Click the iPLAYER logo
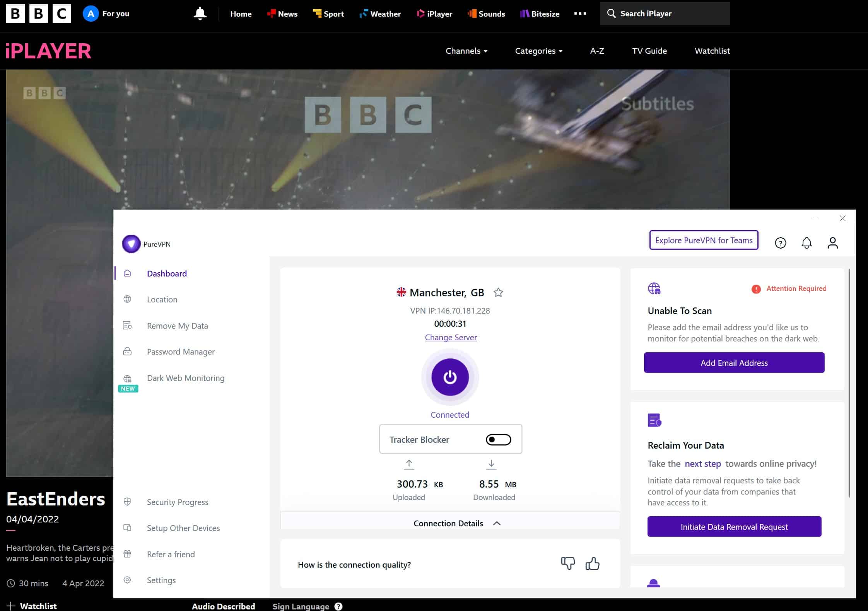Image resolution: width=868 pixels, height=611 pixels. 48,51
